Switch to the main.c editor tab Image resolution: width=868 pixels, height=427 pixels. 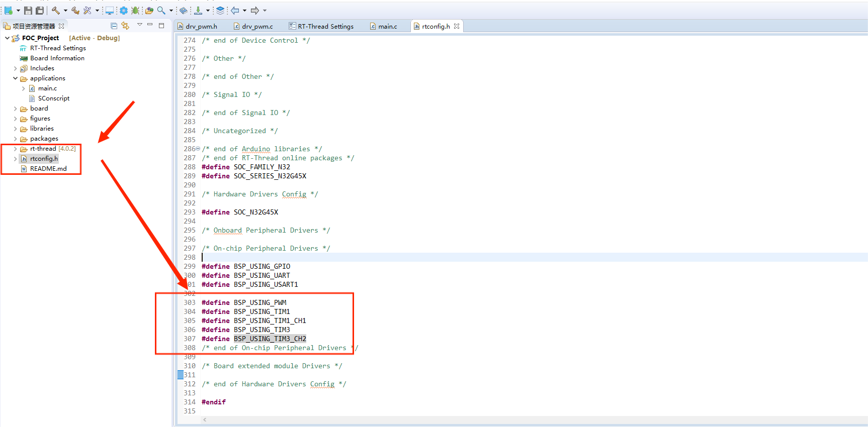[x=384, y=26]
